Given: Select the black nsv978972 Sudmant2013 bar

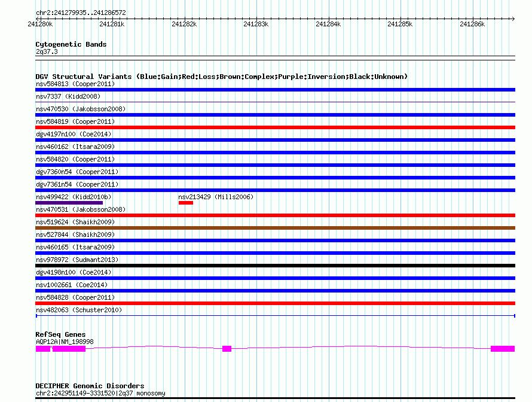Looking at the screenshot, I should click(275, 266).
